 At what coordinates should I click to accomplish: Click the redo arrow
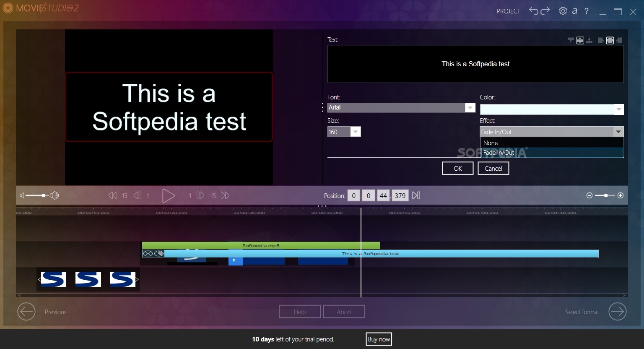tap(545, 11)
